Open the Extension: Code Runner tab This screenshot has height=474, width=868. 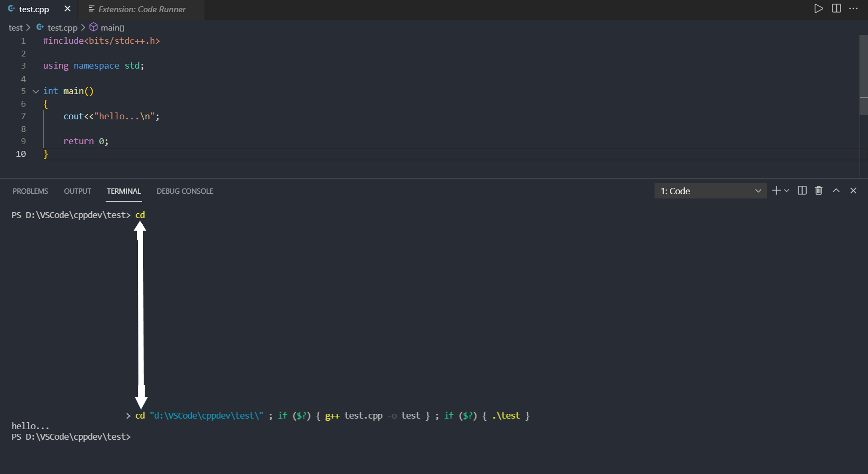142,9
